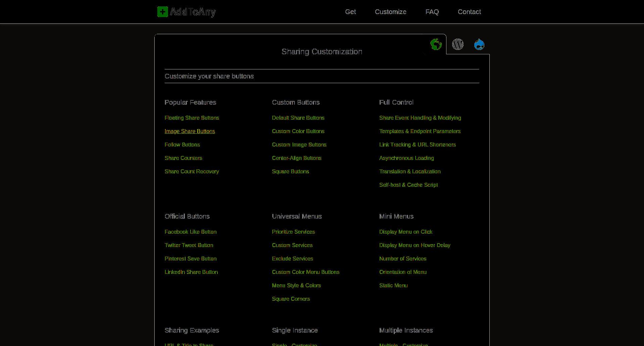The height and width of the screenshot is (346, 644).
Task: Open Default Share Buttons link
Action: (x=298, y=118)
